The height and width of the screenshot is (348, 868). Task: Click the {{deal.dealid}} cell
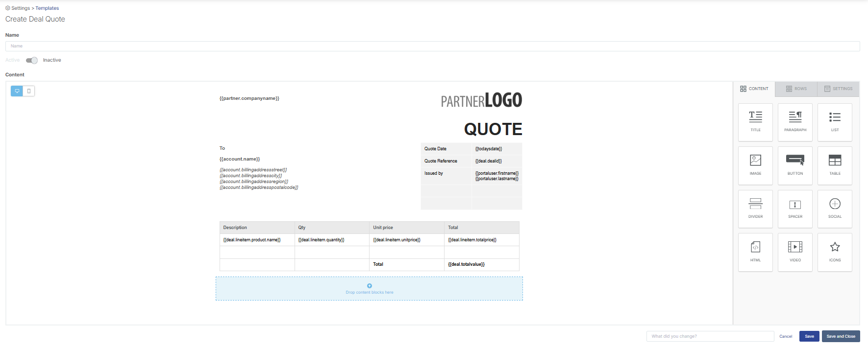click(497, 161)
